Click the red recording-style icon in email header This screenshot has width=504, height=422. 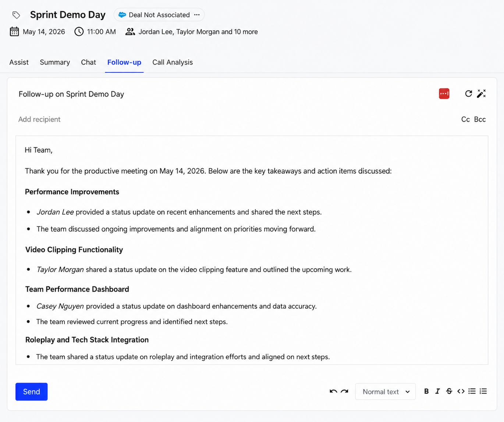point(444,94)
